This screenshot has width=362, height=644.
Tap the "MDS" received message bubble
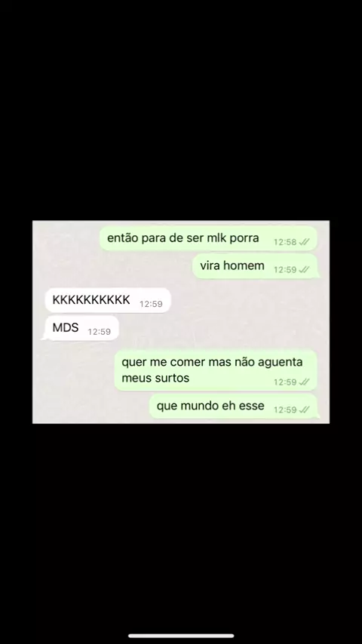click(81, 328)
